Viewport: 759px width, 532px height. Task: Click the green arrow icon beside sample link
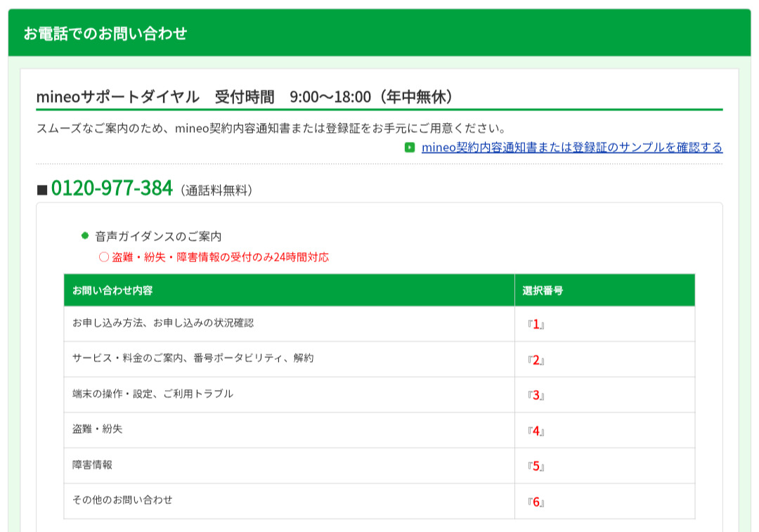(410, 148)
